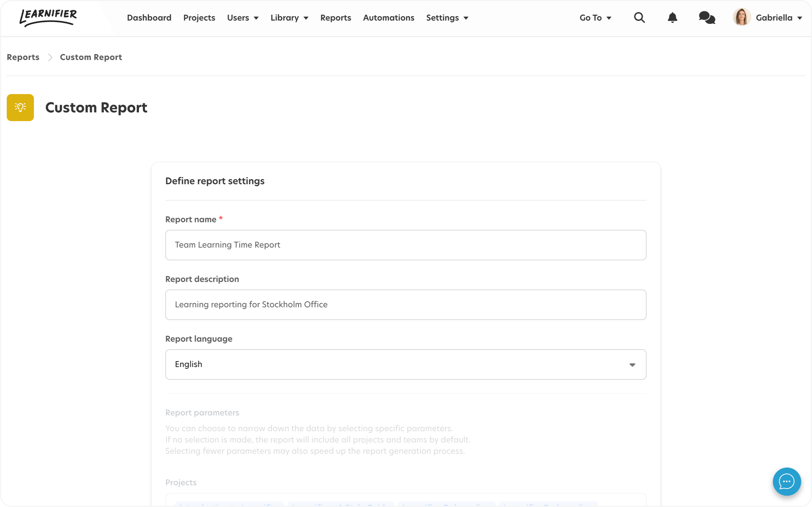Click the Automations menu item

click(x=389, y=17)
